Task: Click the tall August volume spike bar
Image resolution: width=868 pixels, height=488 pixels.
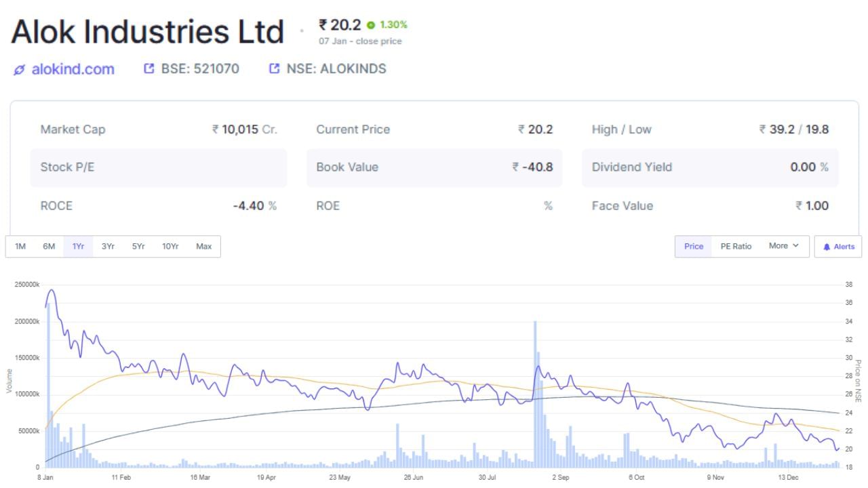Action: [x=535, y=394]
